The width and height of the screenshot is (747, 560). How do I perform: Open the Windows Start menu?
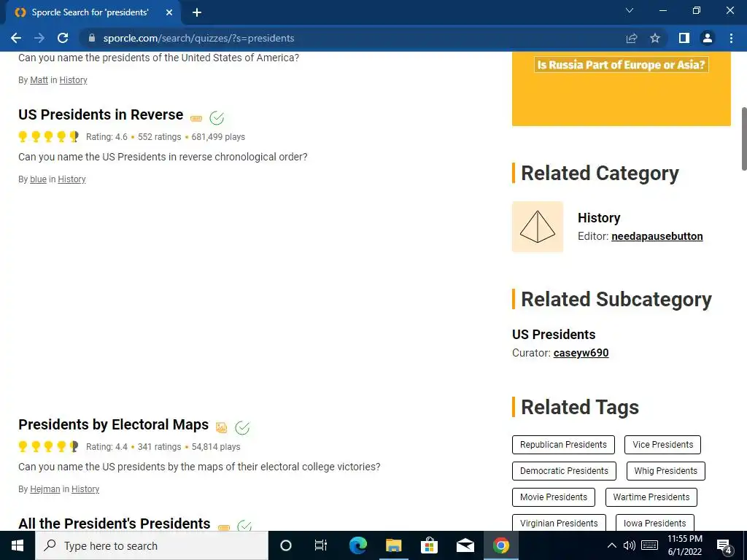click(x=18, y=545)
